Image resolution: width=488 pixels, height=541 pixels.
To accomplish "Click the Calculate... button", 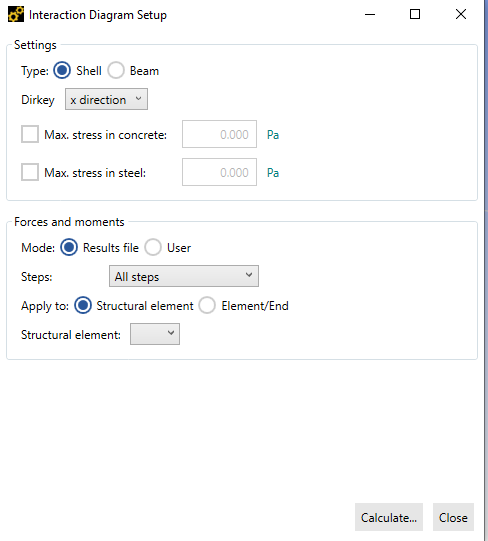I will pos(389,517).
